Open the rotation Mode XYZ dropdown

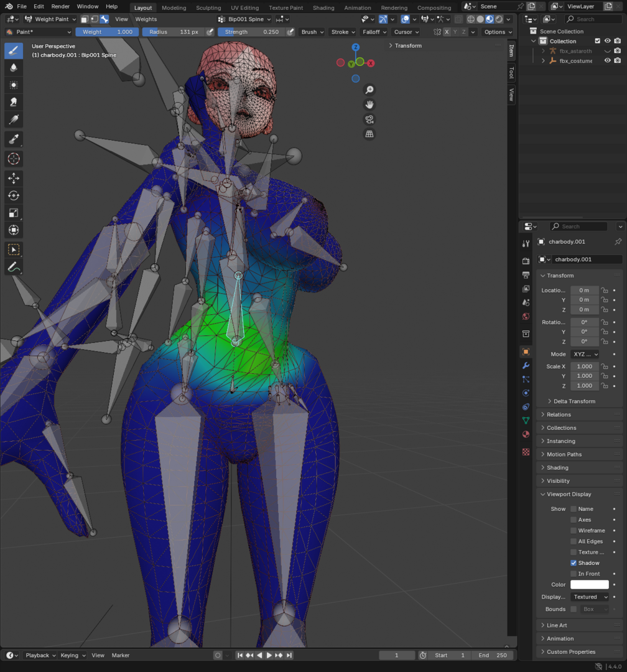pyautogui.click(x=585, y=355)
